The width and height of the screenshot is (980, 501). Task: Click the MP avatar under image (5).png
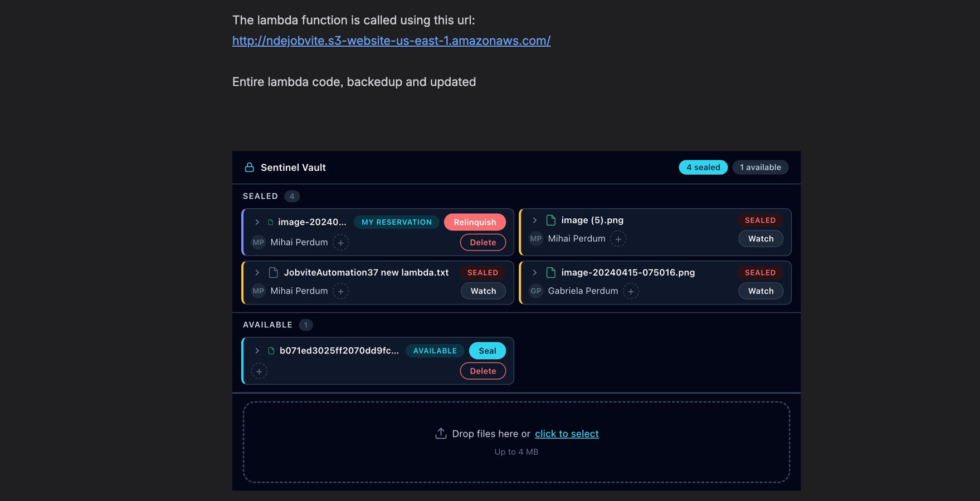(535, 238)
